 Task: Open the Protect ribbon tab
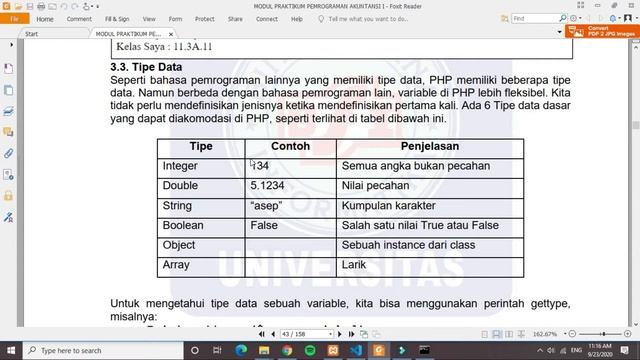[x=204, y=19]
